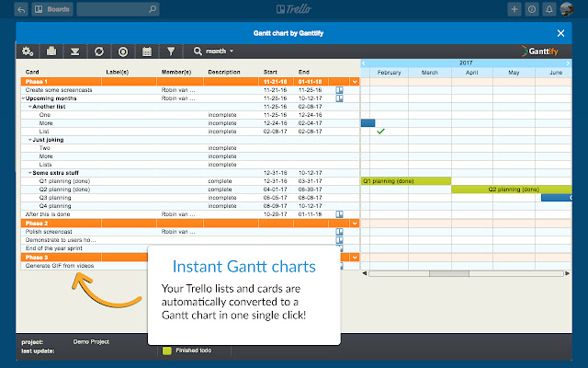The height and width of the screenshot is (368, 588).
Task: Collapse the Upcoming months group
Action: coord(23,98)
